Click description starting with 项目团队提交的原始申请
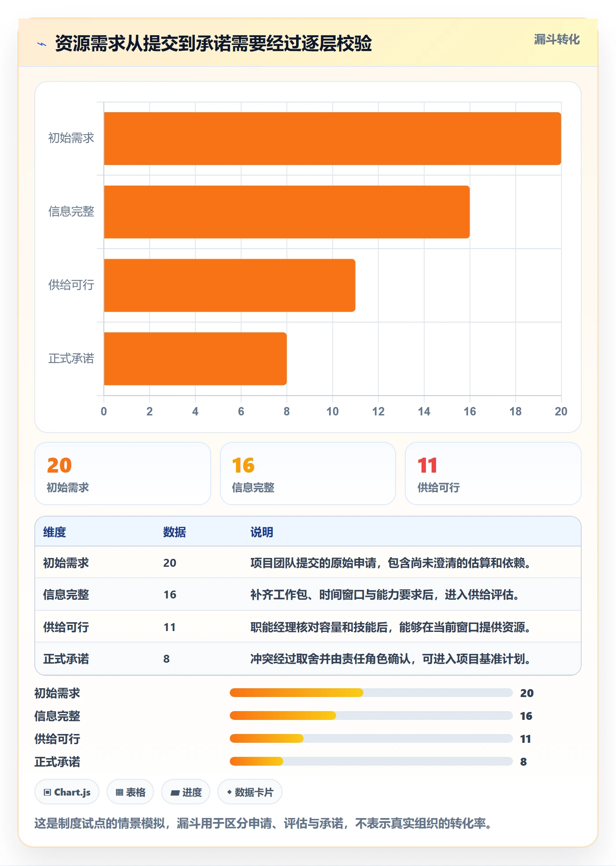The height and width of the screenshot is (866, 616). pyautogui.click(x=390, y=563)
